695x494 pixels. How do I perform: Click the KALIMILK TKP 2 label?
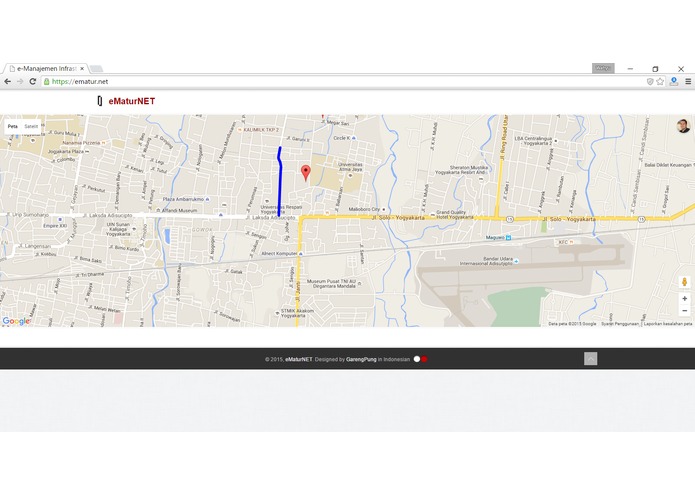(261, 130)
